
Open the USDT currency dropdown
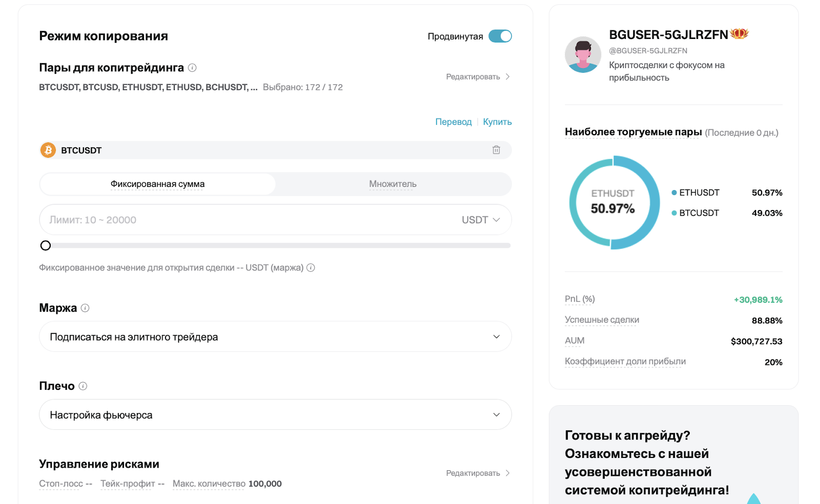click(x=481, y=220)
